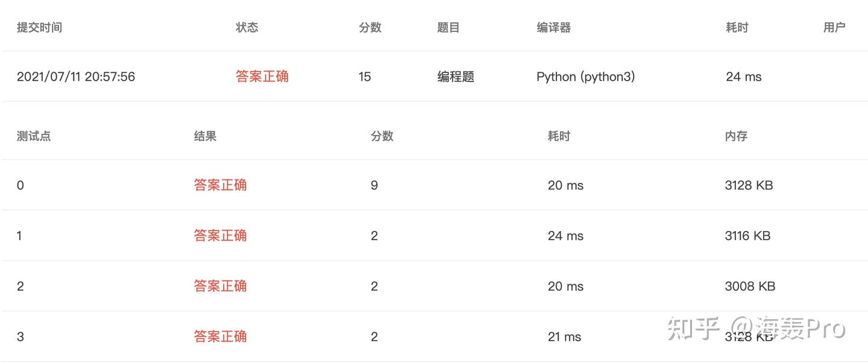
Task: Click the red 答案正确 status of the submission
Action: (262, 76)
